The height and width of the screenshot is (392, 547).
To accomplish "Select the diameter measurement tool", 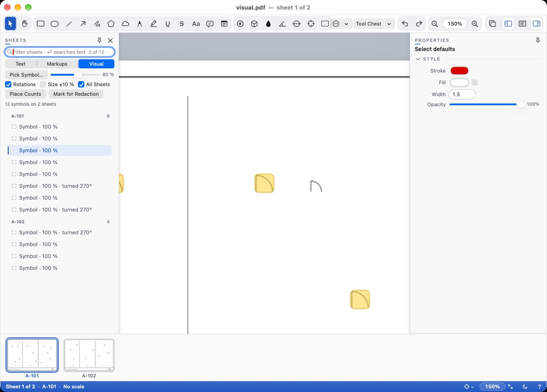I will (x=296, y=24).
